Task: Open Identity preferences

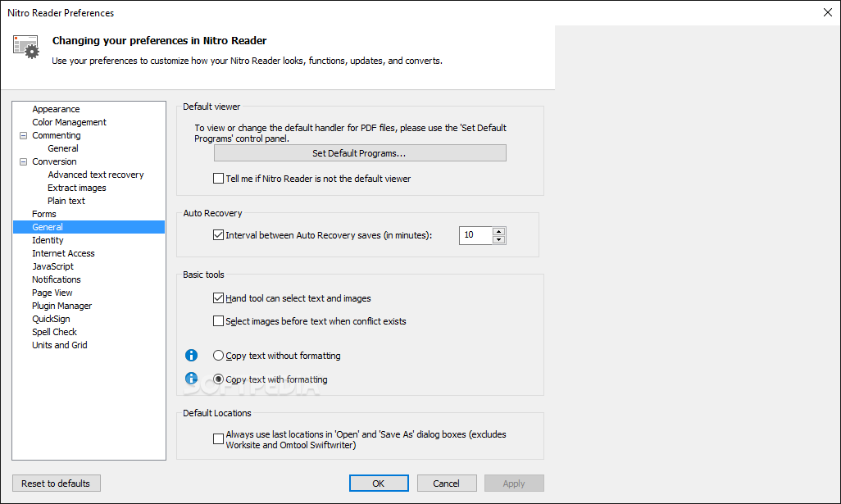Action: (48, 240)
